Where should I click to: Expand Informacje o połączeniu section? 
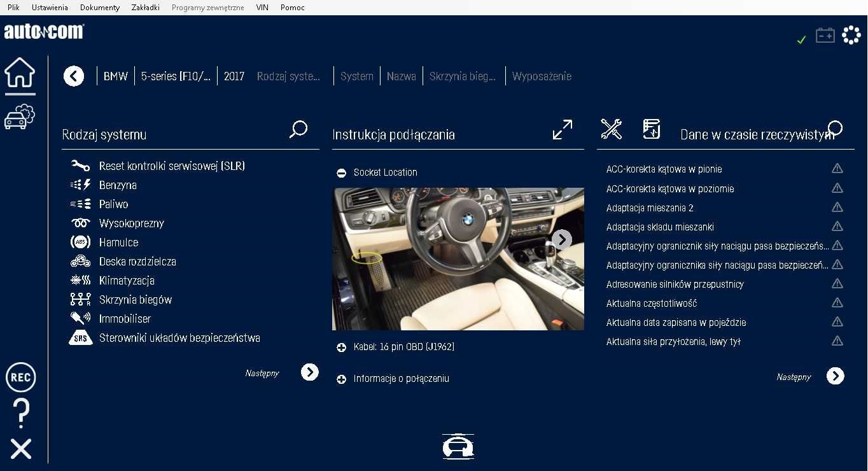(342, 379)
